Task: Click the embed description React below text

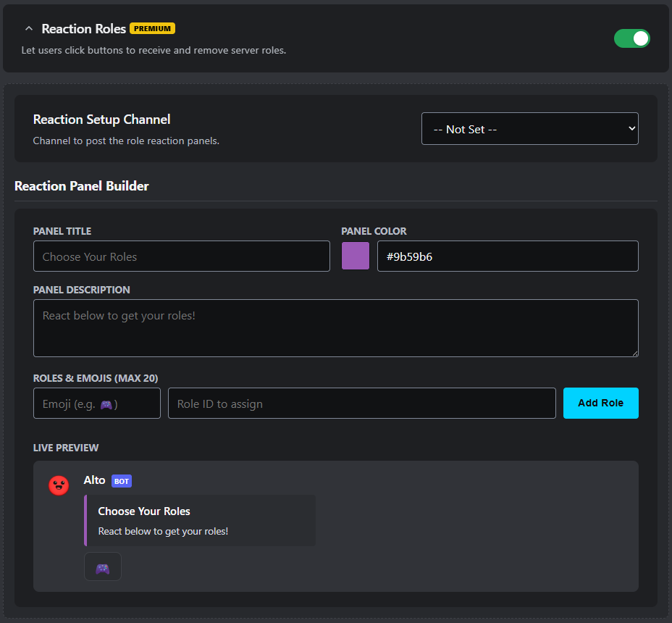Action: coord(163,531)
